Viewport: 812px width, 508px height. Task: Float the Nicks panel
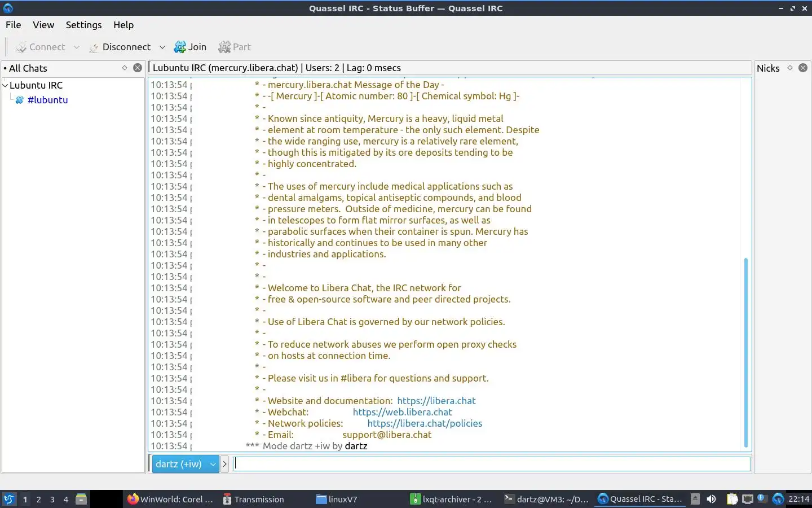[790, 68]
